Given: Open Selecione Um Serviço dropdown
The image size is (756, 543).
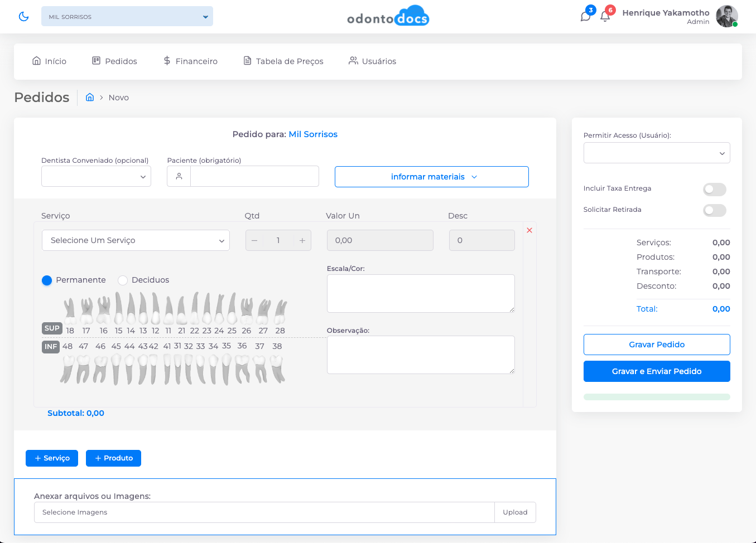Looking at the screenshot, I should [136, 240].
